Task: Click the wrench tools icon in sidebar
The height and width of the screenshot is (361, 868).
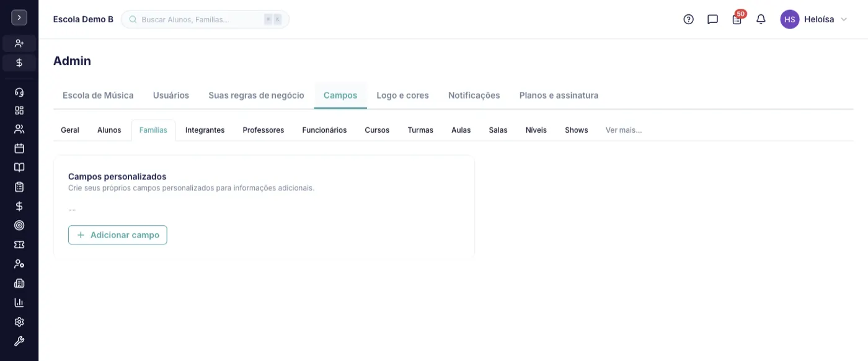Action: coord(19,341)
